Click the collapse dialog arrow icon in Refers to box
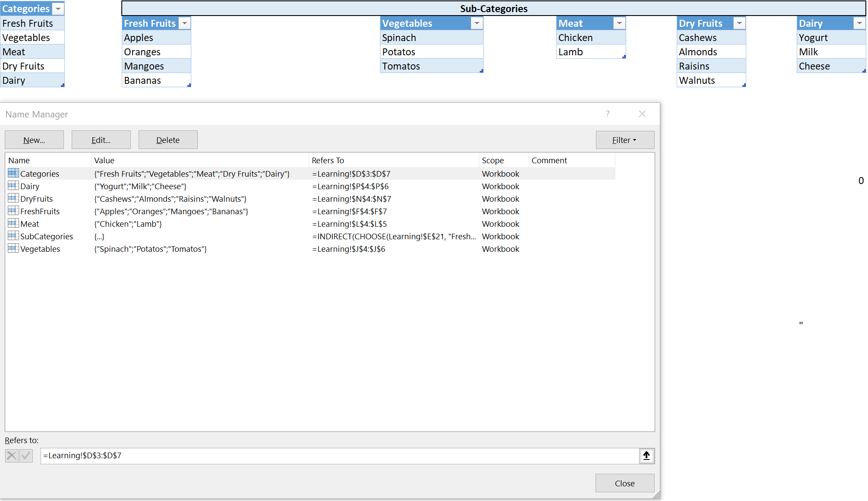The height and width of the screenshot is (501, 868). 646,456
